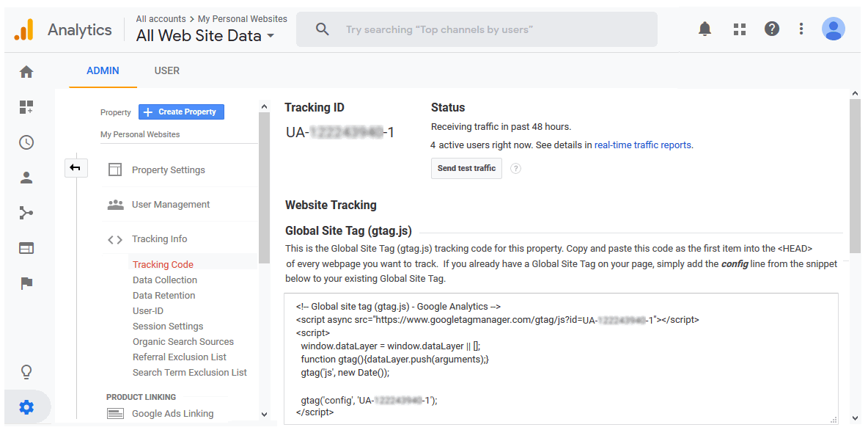Click the Home icon in left sidebar
Screen dimensions: 868x430
pos(26,72)
